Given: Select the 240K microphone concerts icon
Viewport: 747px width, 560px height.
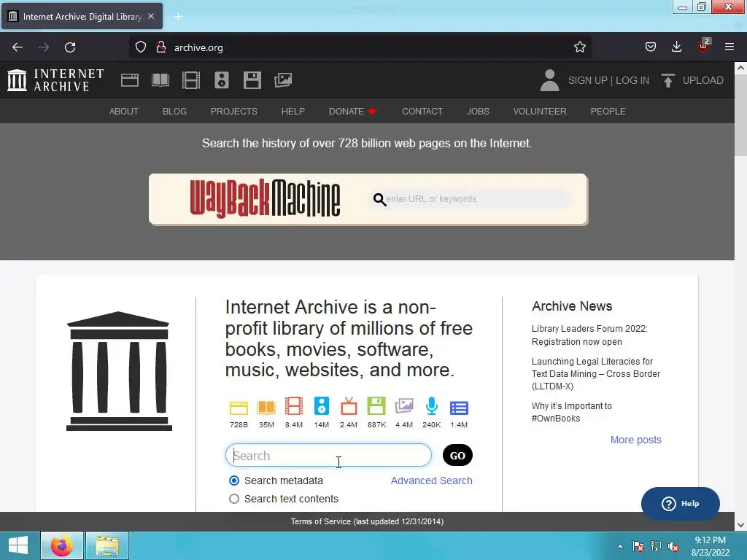Looking at the screenshot, I should tap(432, 406).
